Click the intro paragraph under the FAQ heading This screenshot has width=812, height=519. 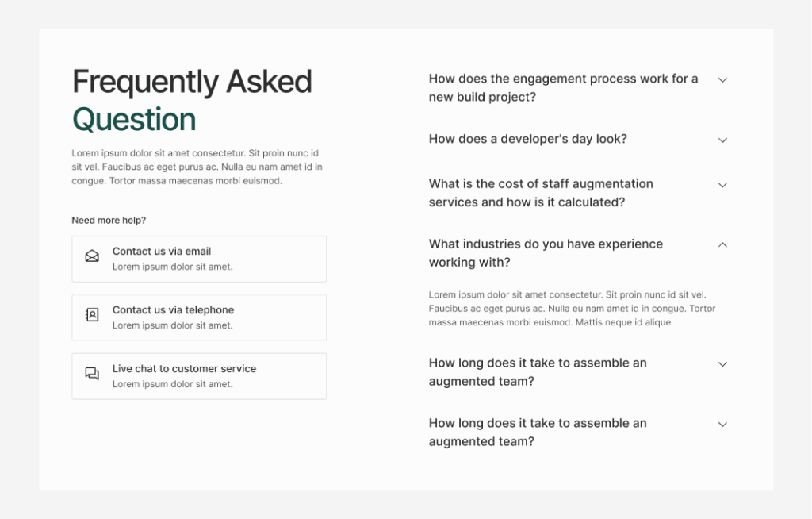coord(195,167)
